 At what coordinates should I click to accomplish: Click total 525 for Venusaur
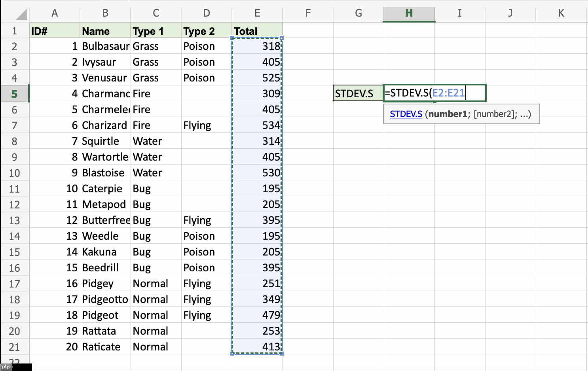(x=257, y=78)
